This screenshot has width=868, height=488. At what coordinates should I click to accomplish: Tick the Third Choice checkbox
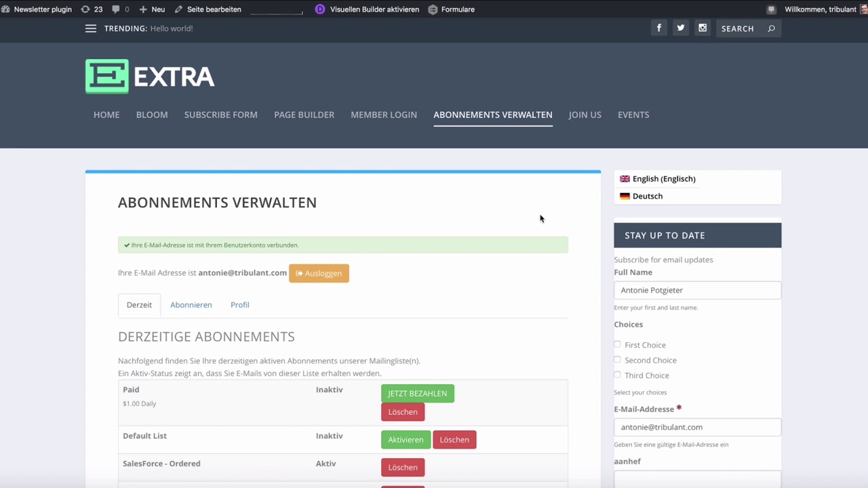[617, 374]
